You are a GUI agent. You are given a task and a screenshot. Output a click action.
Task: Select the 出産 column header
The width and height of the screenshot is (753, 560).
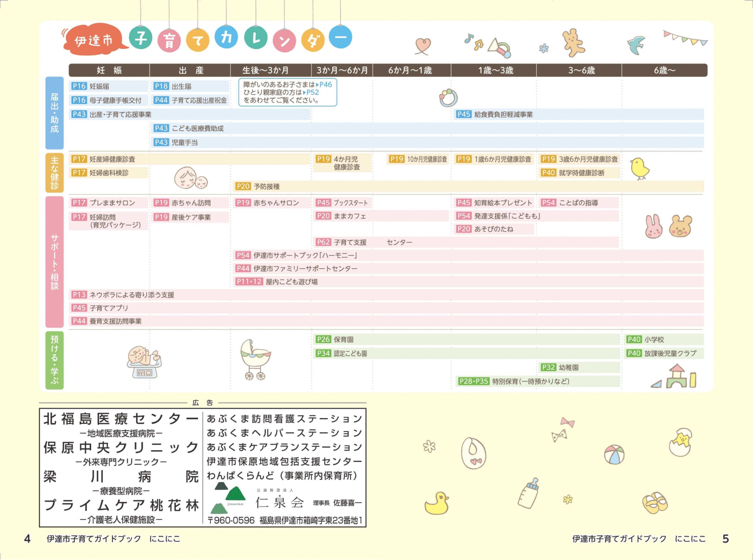point(190,70)
